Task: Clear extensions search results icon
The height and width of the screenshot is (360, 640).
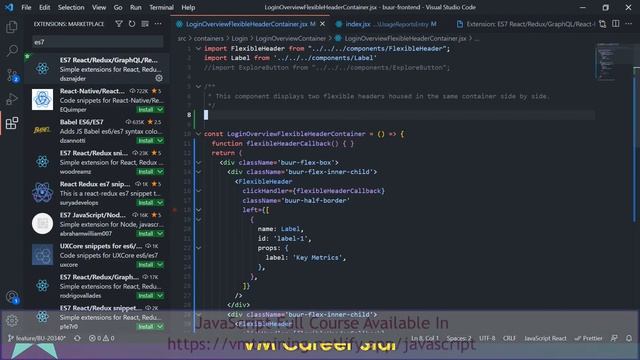Action: tap(145, 24)
